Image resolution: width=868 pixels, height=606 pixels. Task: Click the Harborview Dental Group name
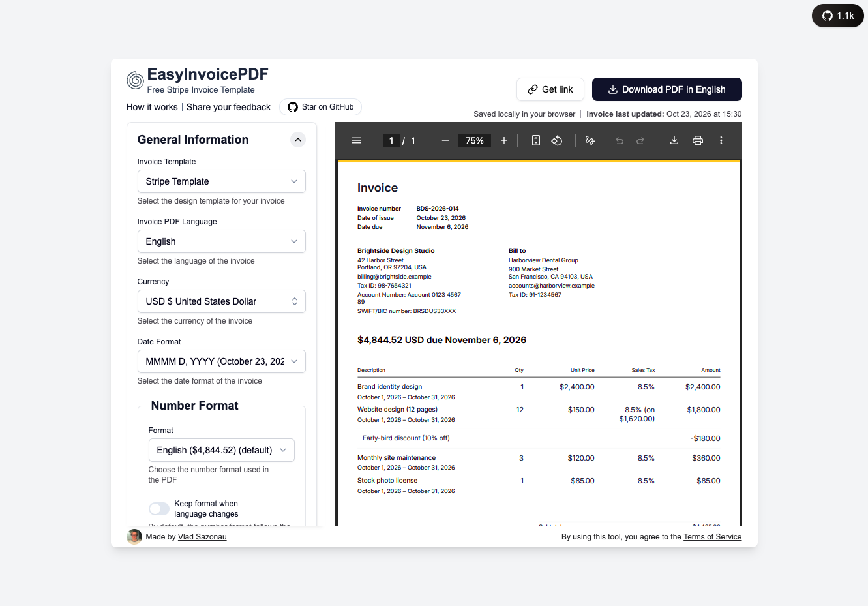click(x=543, y=260)
